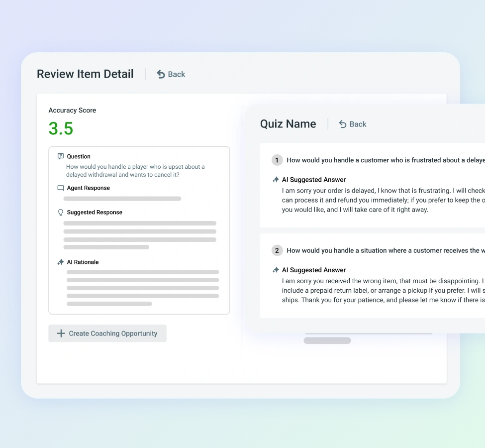Click the Quiz Name heading

click(x=288, y=124)
